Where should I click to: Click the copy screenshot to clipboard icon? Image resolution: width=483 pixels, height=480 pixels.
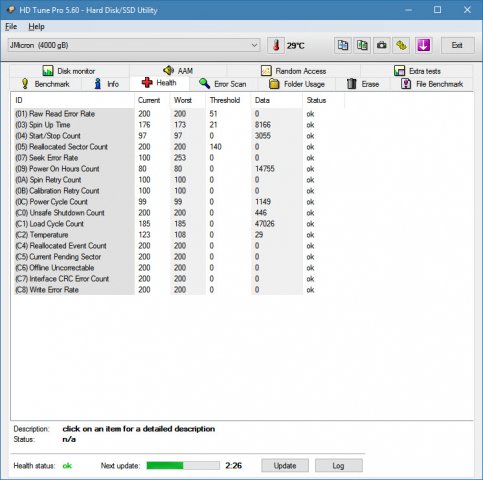pyautogui.click(x=362, y=45)
